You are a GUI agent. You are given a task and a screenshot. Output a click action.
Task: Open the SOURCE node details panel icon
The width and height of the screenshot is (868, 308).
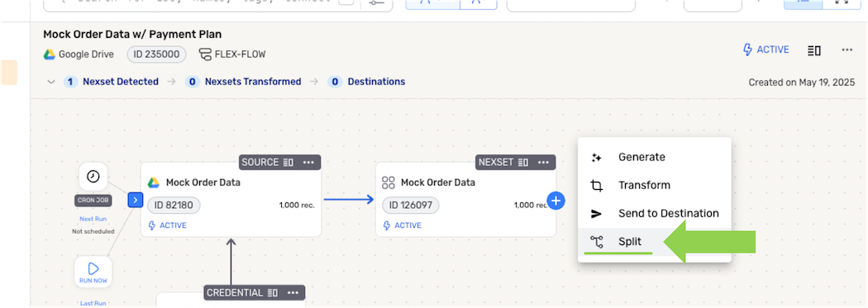[289, 163]
